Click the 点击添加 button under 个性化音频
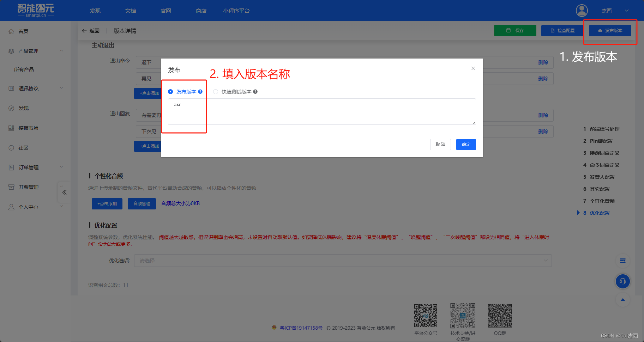This screenshot has height=342, width=644. tap(107, 204)
